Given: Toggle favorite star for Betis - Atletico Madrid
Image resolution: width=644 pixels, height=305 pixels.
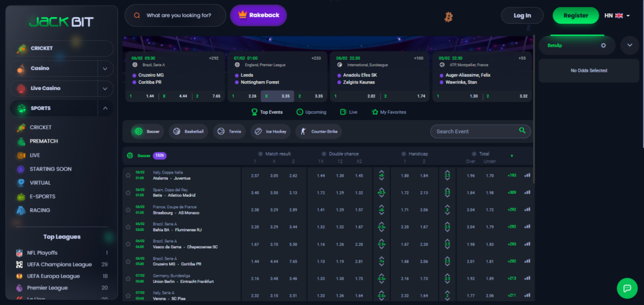Looking at the screenshot, I should click(x=128, y=192).
